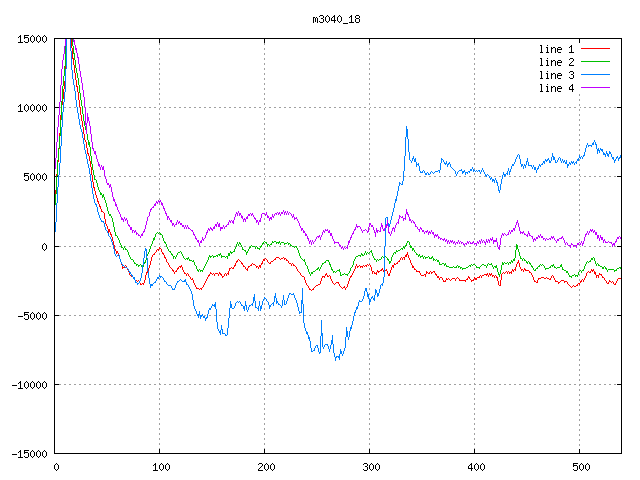The height and width of the screenshot is (480, 640).
Task: Select the 'line 4' legend label
Action: 557,88
